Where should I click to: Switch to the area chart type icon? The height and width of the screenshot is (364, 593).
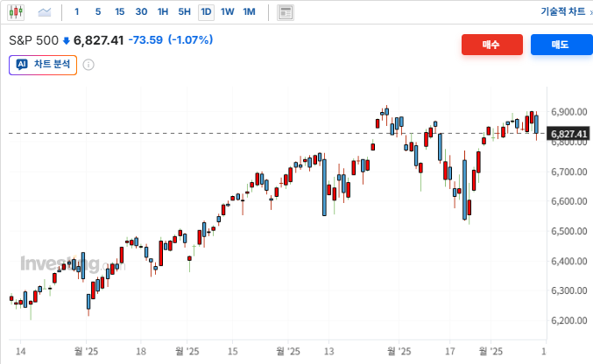coord(45,12)
